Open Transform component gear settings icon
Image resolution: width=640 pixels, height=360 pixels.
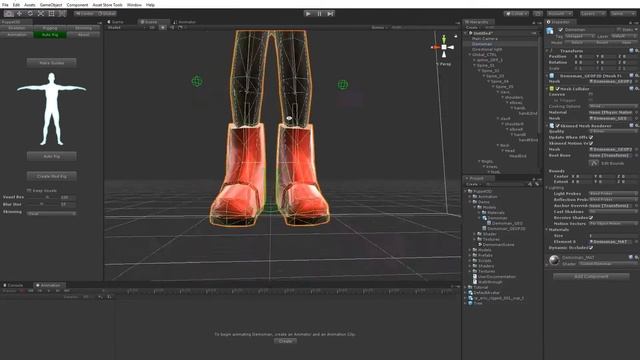click(636, 51)
